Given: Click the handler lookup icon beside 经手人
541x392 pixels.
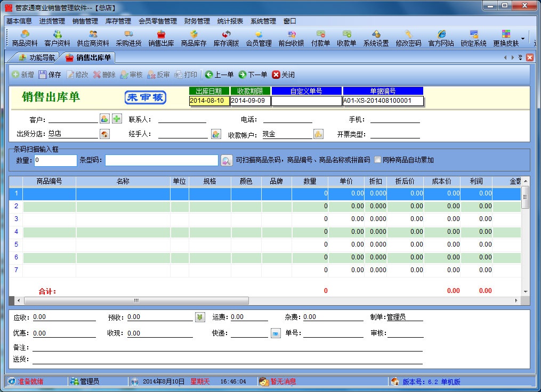Looking at the screenshot, I should coord(216,134).
